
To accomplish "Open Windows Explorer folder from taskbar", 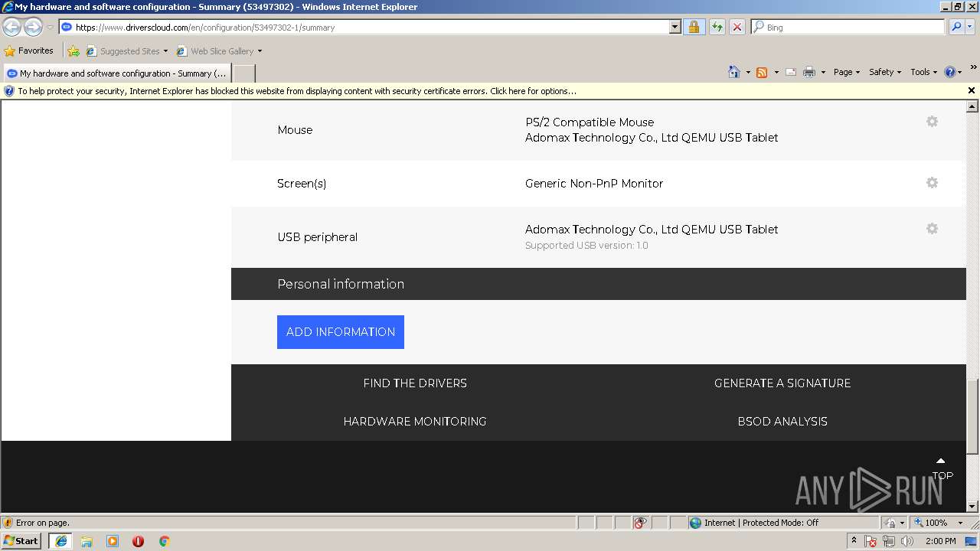I will tap(87, 541).
